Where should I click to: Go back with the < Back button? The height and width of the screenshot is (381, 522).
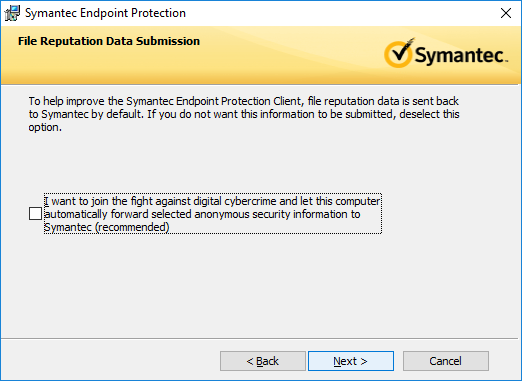coord(263,361)
